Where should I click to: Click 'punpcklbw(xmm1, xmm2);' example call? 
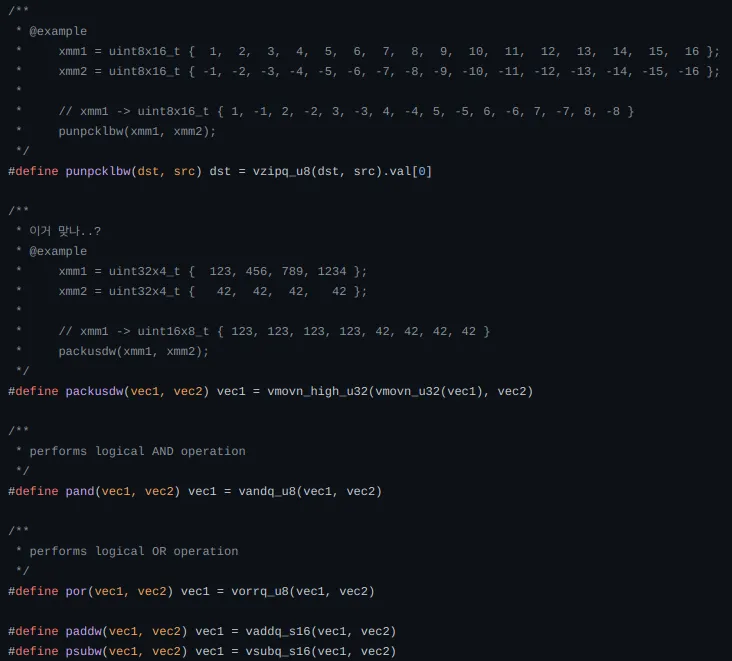click(x=137, y=131)
